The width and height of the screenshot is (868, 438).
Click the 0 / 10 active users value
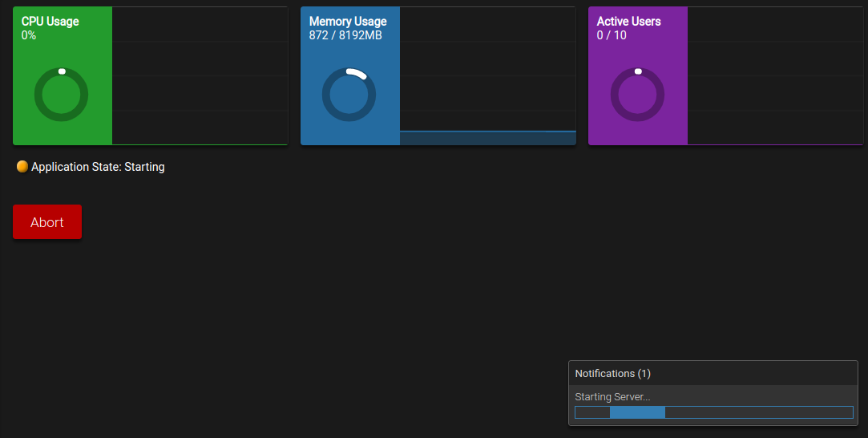tap(612, 35)
